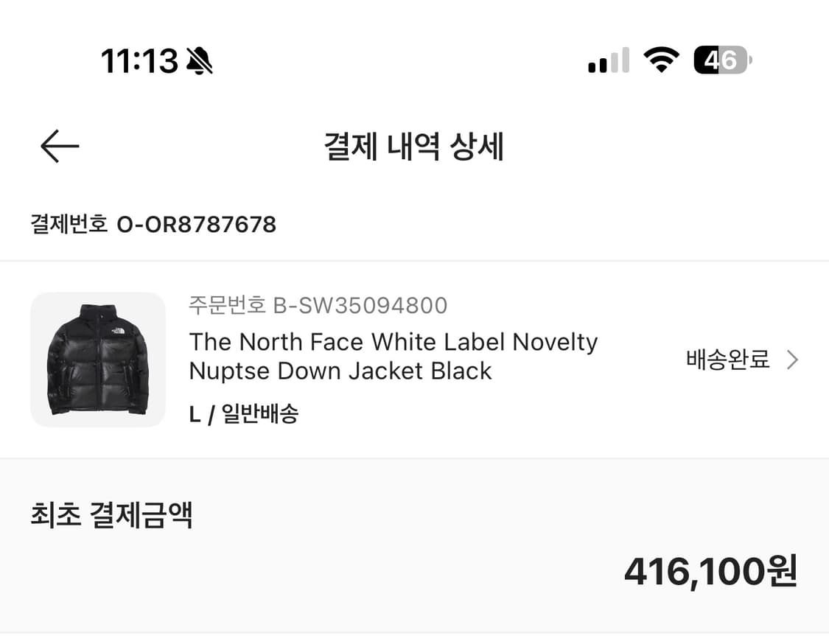
Task: Tap the back arrow to return
Action: [x=57, y=145]
